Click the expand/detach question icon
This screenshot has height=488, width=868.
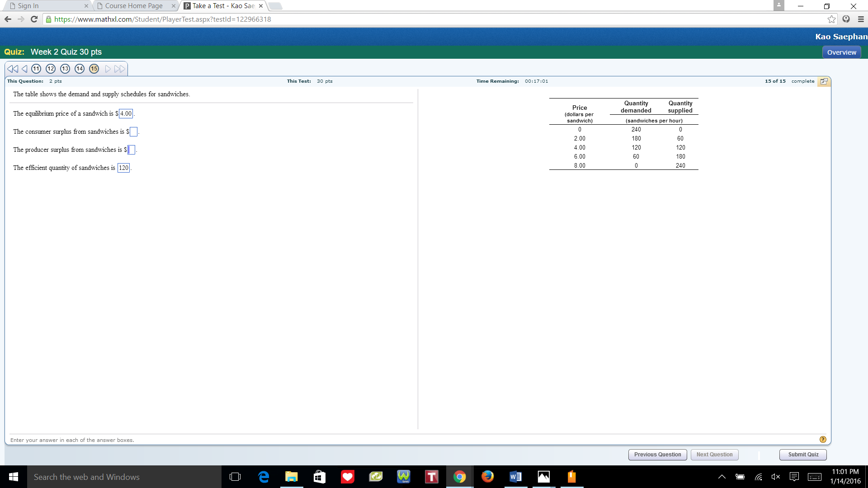(x=824, y=81)
